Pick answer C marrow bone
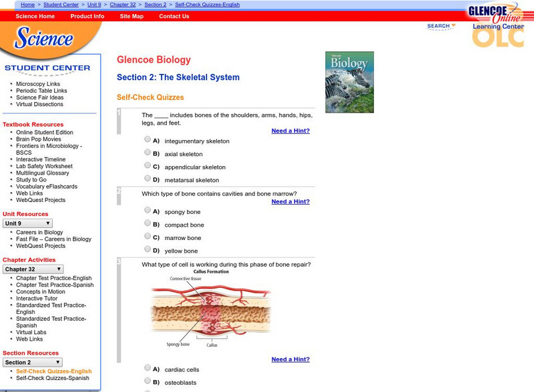 (148, 236)
